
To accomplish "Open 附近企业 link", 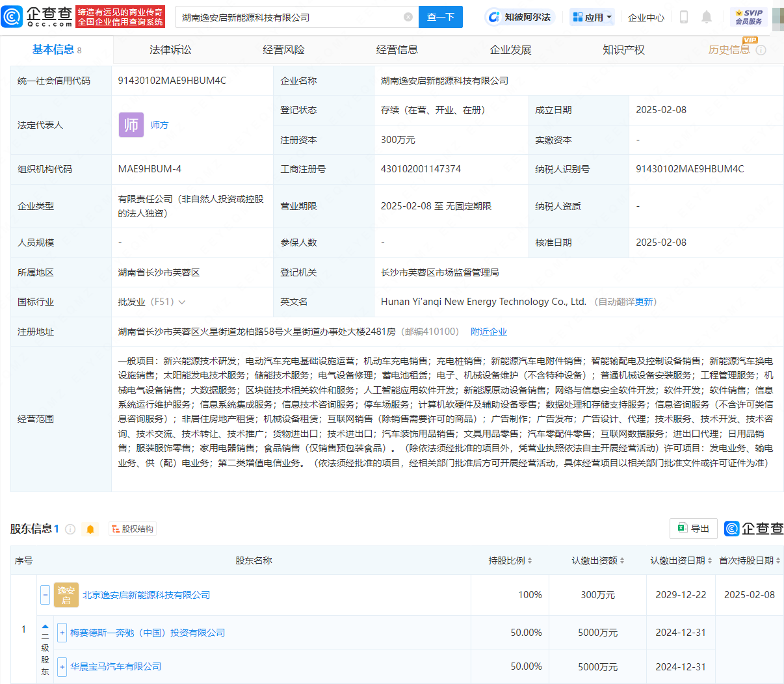I will pyautogui.click(x=489, y=332).
